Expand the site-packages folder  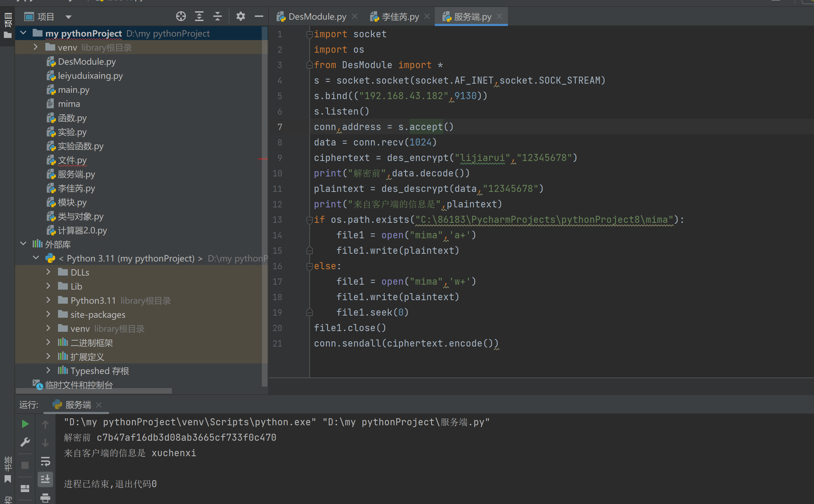48,314
